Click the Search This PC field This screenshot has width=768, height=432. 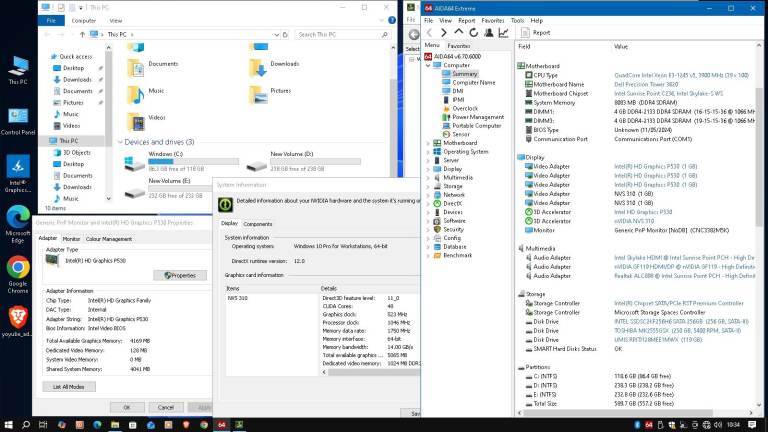click(345, 34)
